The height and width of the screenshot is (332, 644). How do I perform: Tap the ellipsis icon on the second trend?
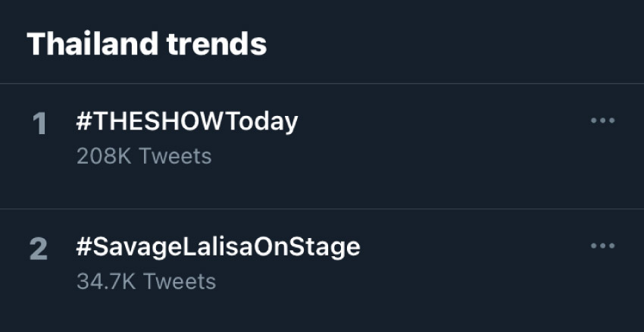(602, 246)
